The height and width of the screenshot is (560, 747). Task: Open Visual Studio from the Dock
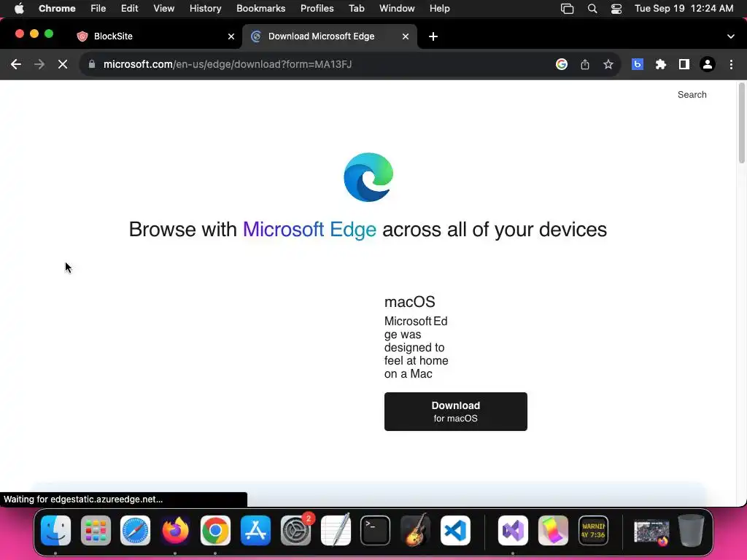tap(513, 531)
